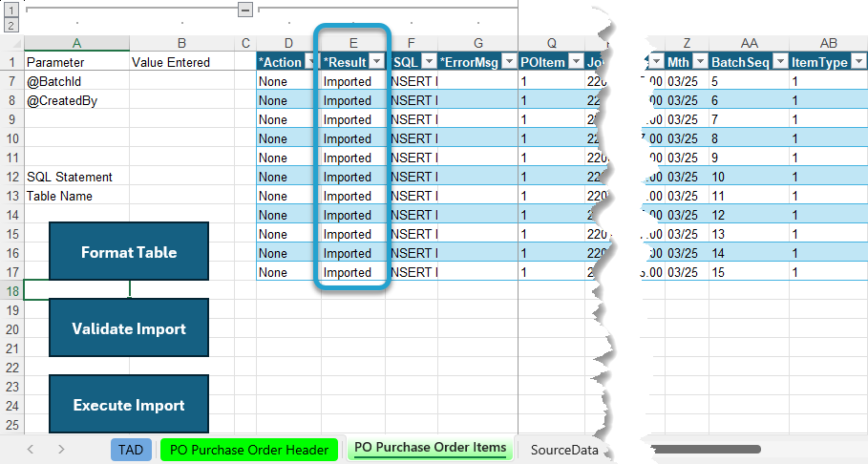Click the Value Entered header cell
The image size is (868, 464).
coord(181,62)
